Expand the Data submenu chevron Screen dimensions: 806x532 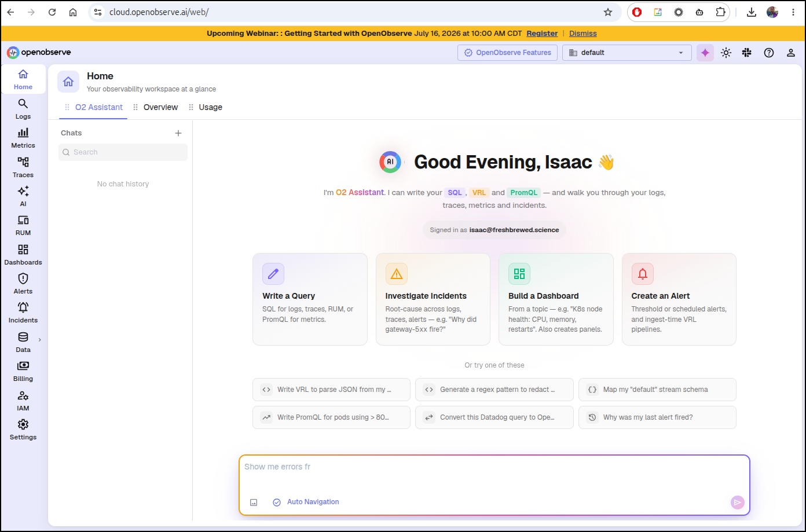40,340
